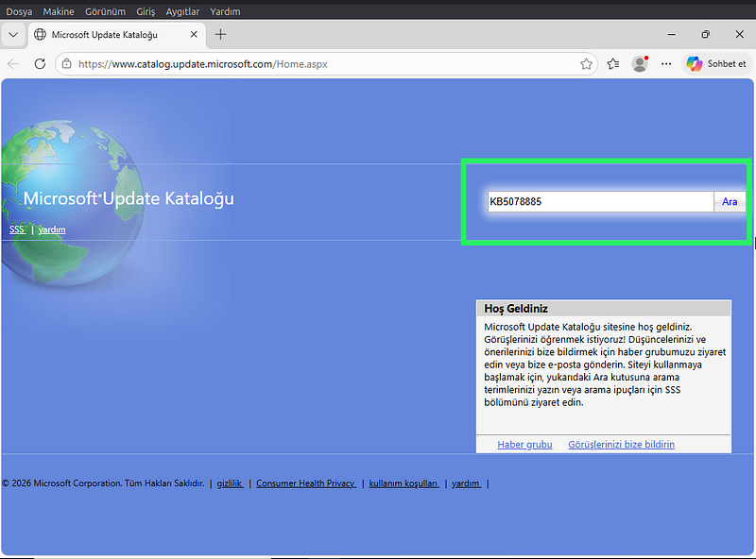Close the browser window
The image size is (756, 559).
pyautogui.click(x=740, y=35)
